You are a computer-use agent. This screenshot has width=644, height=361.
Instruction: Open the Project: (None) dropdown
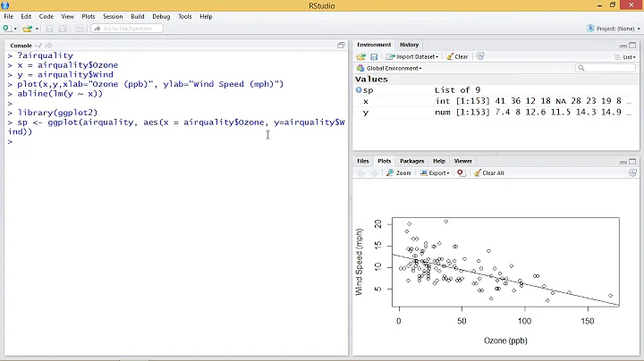[x=614, y=29]
